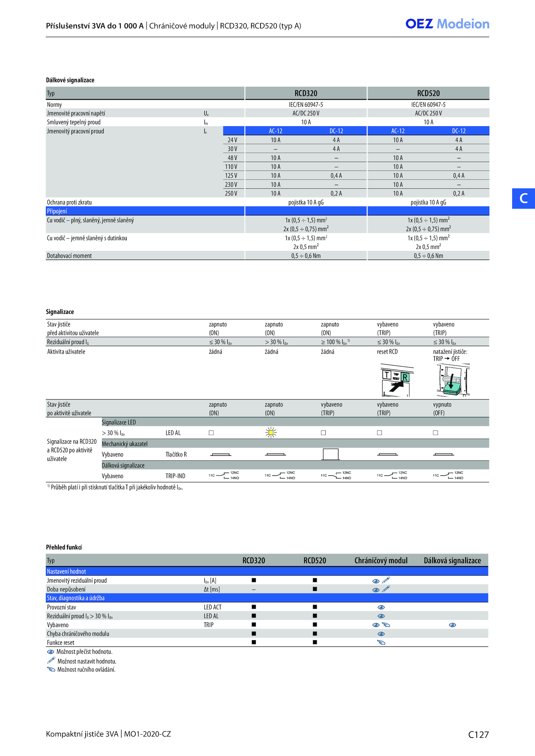Click hand icon in Funkce reset row
Viewport: 535px width, 756px height.
pyautogui.click(x=381, y=642)
